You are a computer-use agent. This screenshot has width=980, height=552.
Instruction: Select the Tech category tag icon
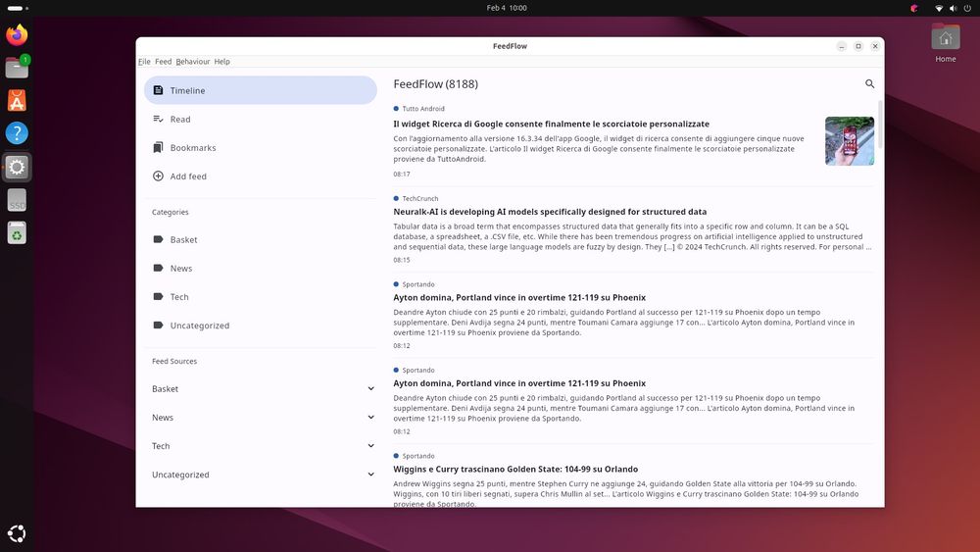coord(158,296)
